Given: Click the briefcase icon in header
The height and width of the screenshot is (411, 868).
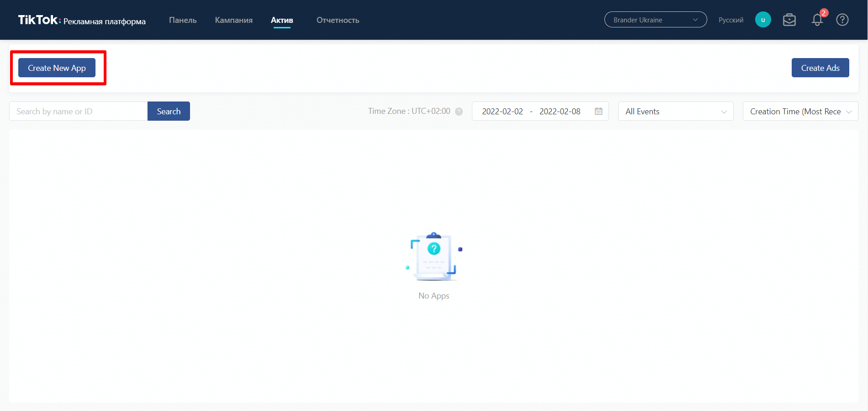Looking at the screenshot, I should 789,20.
